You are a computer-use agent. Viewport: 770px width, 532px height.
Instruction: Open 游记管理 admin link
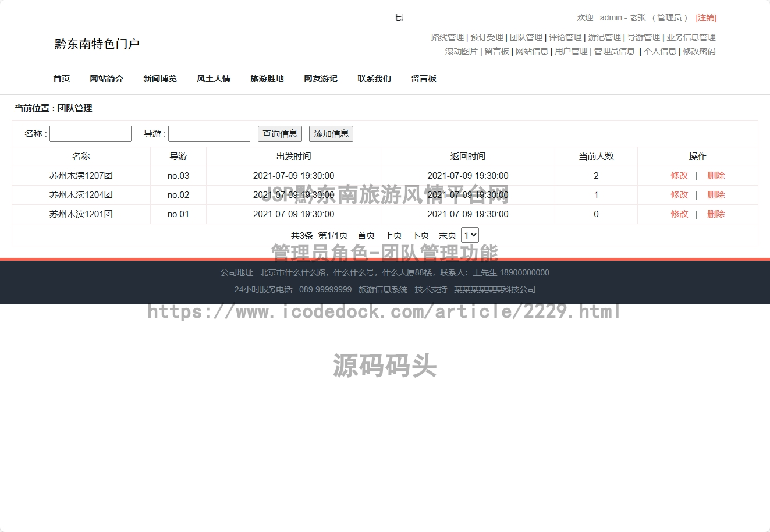(604, 37)
